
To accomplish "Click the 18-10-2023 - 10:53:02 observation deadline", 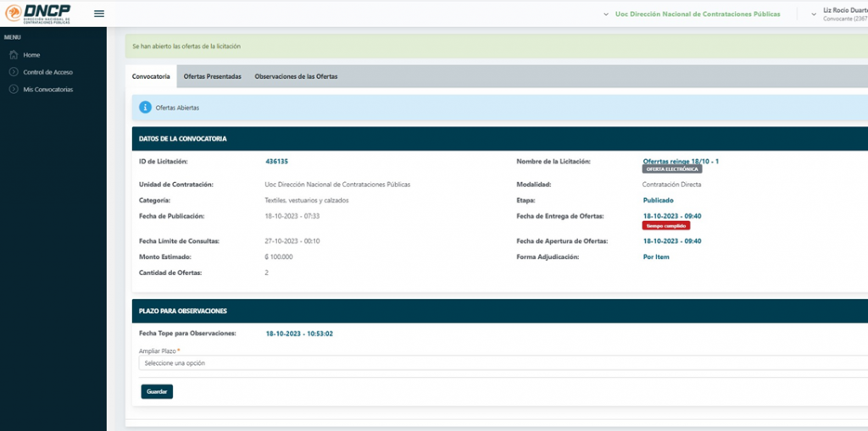I will click(299, 334).
